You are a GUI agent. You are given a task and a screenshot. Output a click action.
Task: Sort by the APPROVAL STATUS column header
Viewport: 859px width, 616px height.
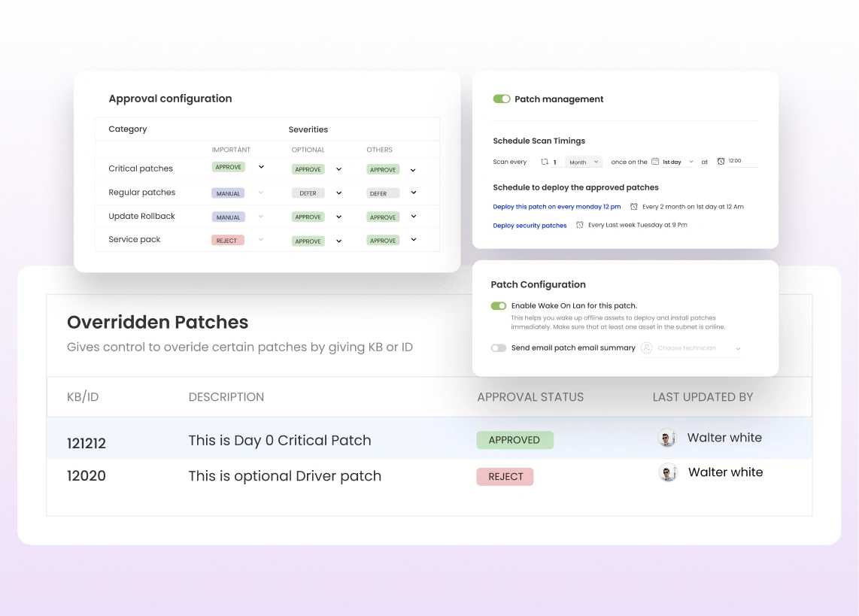(530, 397)
